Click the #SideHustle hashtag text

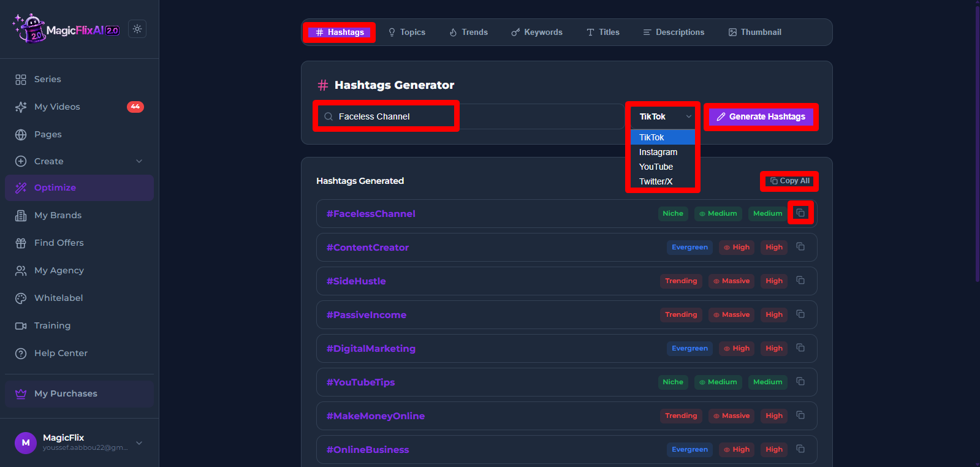356,281
